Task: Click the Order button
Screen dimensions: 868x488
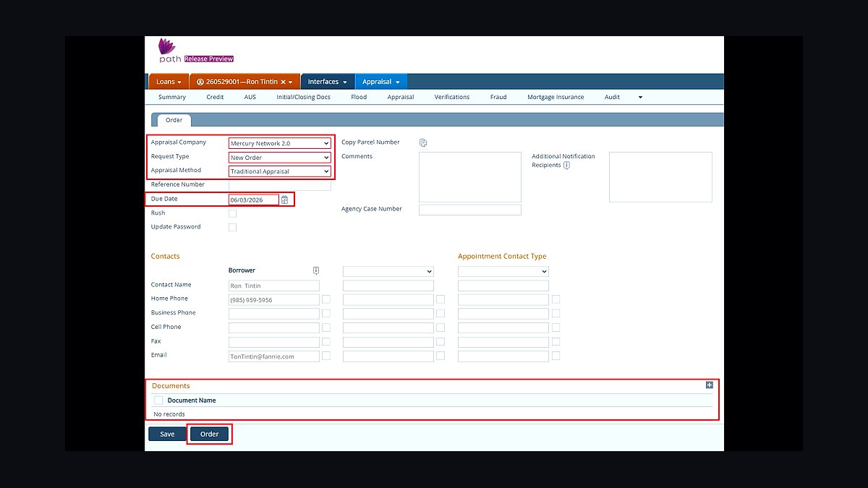Action: pyautogui.click(x=210, y=434)
